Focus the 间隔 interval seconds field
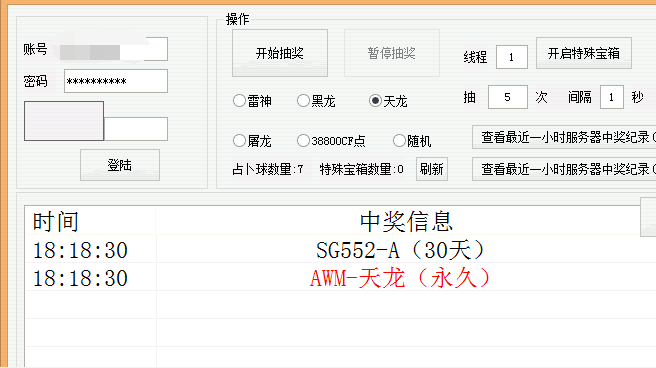Viewport: 656px width, 368px height. click(x=612, y=97)
